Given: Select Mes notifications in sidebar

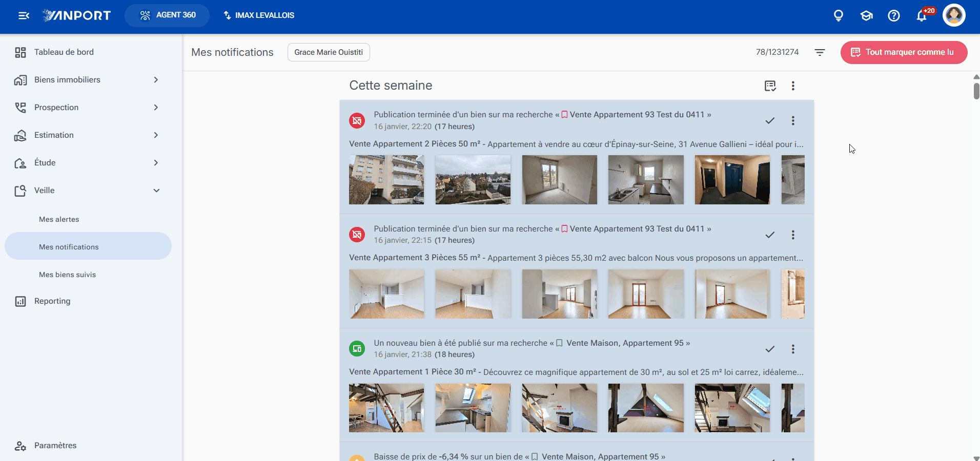Looking at the screenshot, I should (87, 246).
